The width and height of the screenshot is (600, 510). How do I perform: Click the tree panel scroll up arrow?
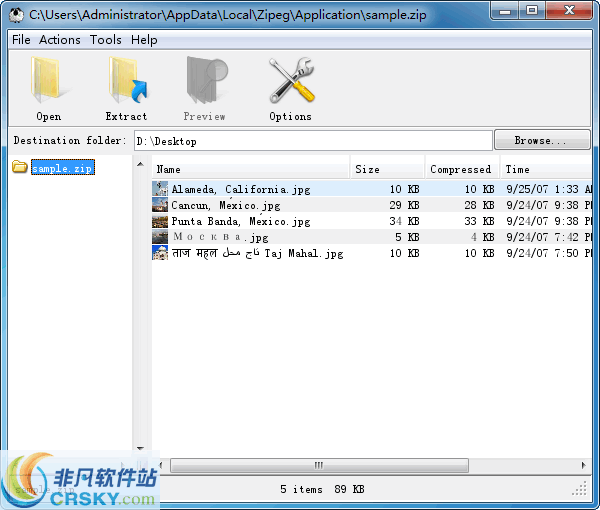point(140,164)
